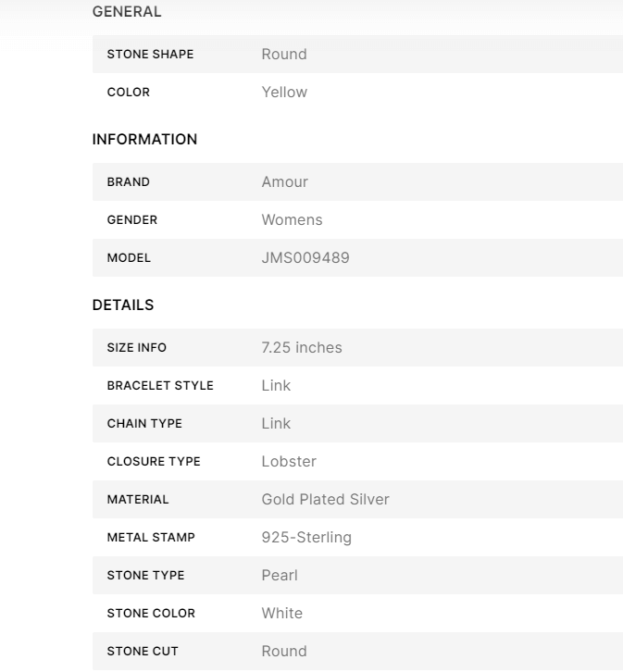The height and width of the screenshot is (672, 623).
Task: Click the Womens gender value
Action: coord(292,220)
